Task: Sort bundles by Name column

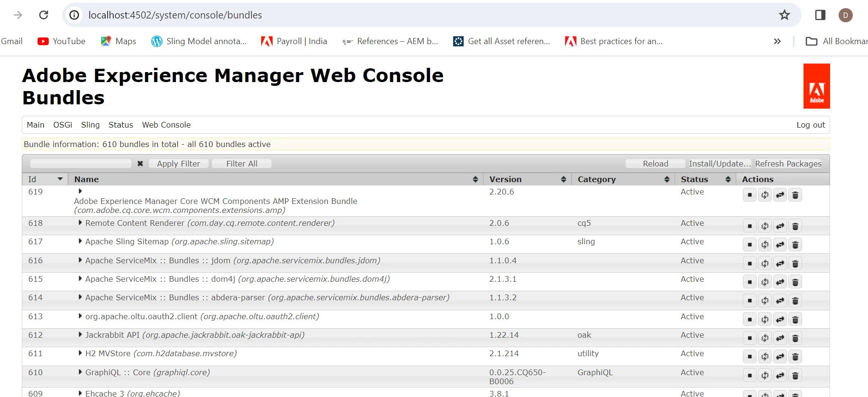Action: point(275,179)
